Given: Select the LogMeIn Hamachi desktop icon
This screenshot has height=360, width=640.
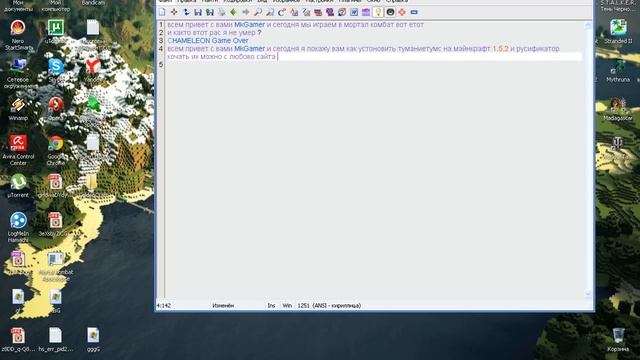Looking at the screenshot, I should click(x=18, y=227).
